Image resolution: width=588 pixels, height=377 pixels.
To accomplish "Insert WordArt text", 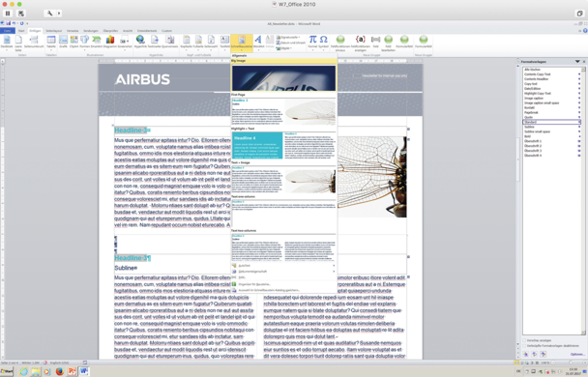I will tap(258, 43).
